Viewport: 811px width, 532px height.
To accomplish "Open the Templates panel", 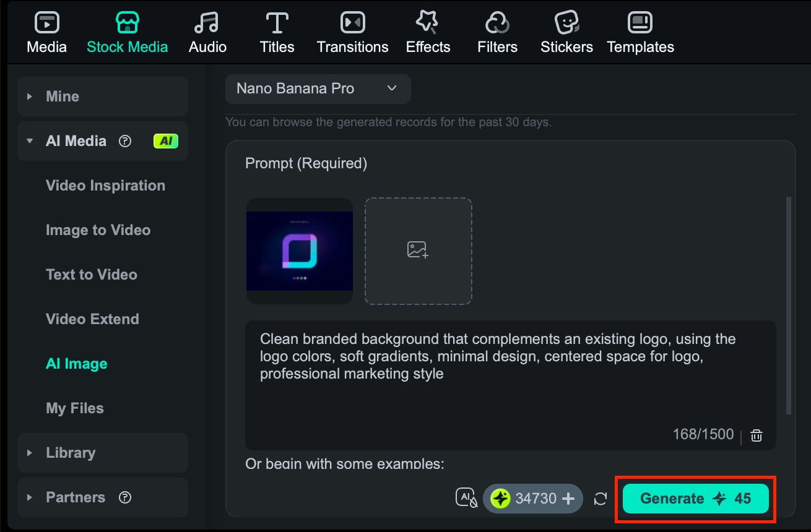I will tap(640, 31).
